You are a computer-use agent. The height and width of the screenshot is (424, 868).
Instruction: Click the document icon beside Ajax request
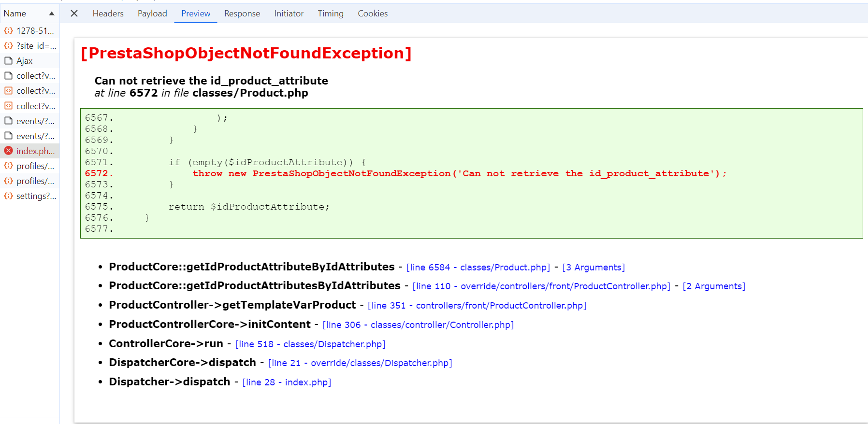[x=8, y=61]
